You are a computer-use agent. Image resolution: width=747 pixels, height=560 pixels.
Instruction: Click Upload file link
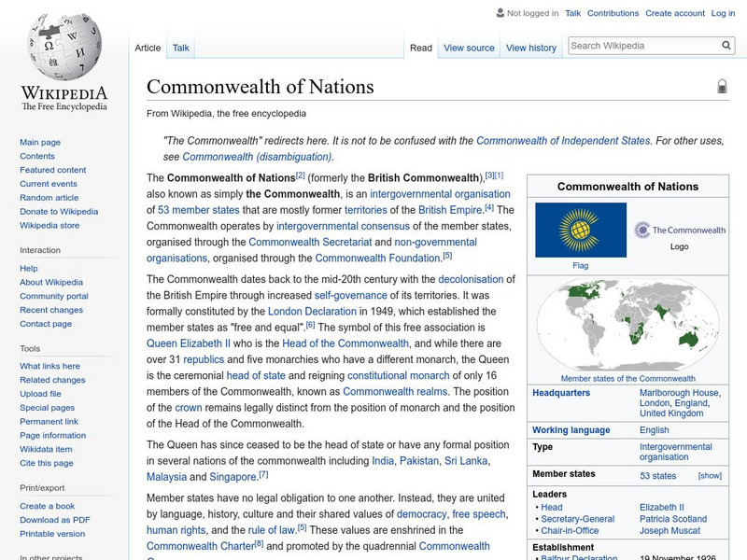pos(40,393)
